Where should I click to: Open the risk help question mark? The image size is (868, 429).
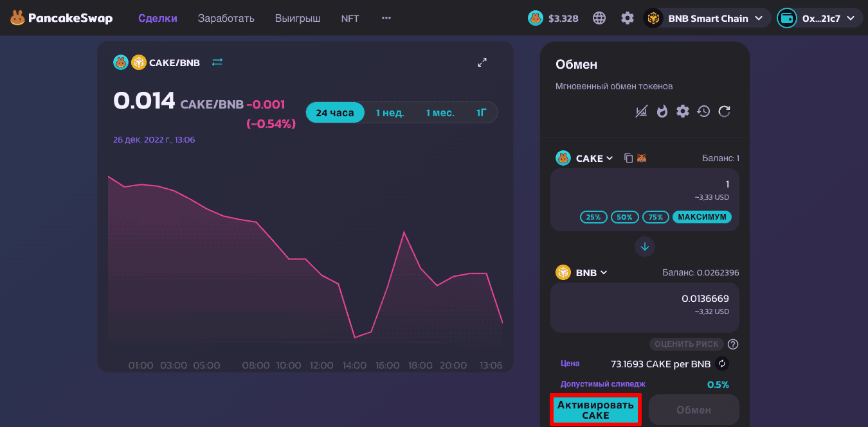click(733, 344)
